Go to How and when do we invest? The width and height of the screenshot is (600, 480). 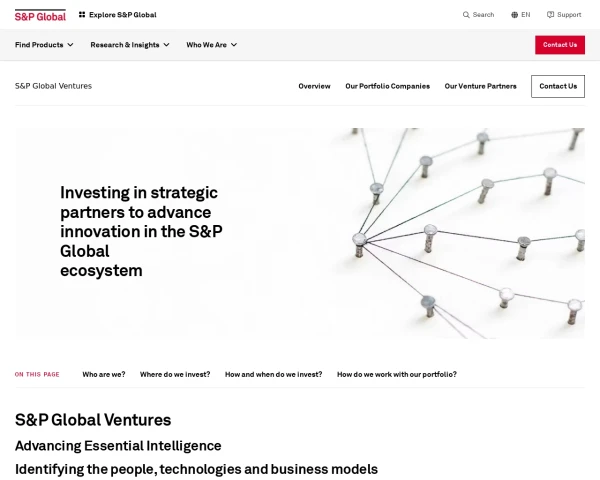pos(273,374)
